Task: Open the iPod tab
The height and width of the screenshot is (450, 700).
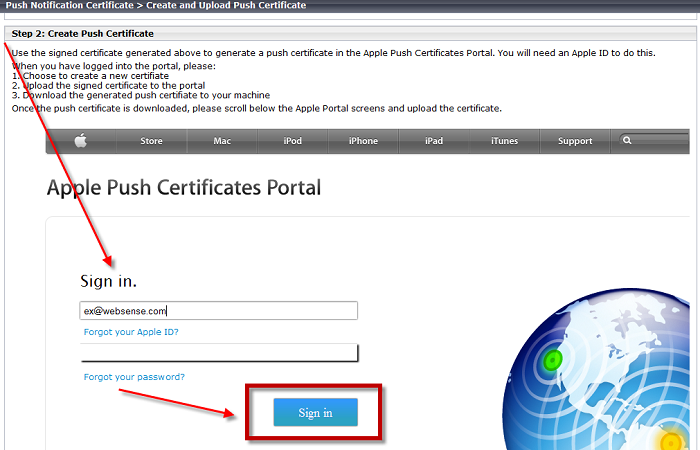Action: (292, 141)
